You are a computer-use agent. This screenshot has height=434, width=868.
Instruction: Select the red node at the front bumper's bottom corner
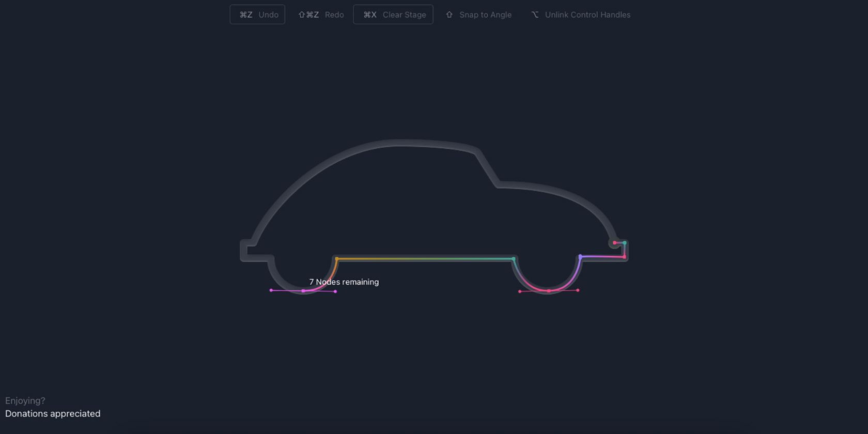tap(625, 257)
